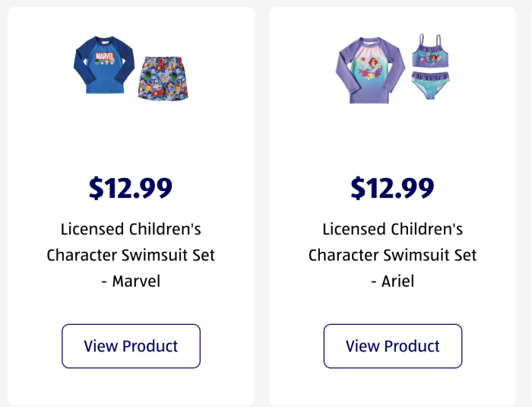Open the Ariel swimsuit set product image
The height and width of the screenshot is (407, 532).
(x=393, y=68)
